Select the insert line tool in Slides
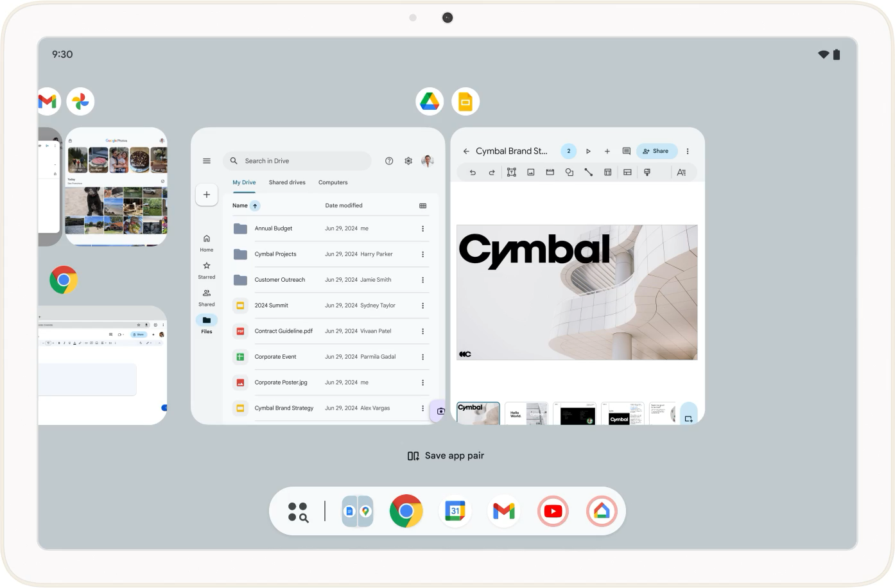This screenshot has height=588, width=895. click(x=589, y=171)
